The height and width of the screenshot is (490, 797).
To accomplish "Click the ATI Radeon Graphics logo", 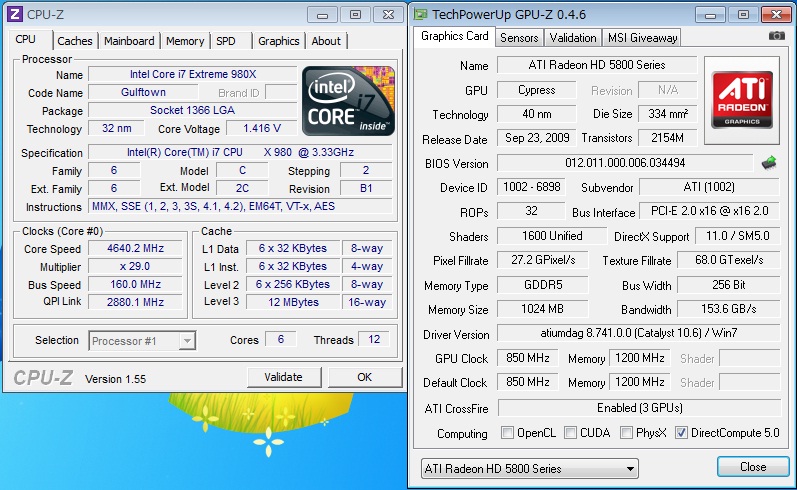I will [x=742, y=100].
